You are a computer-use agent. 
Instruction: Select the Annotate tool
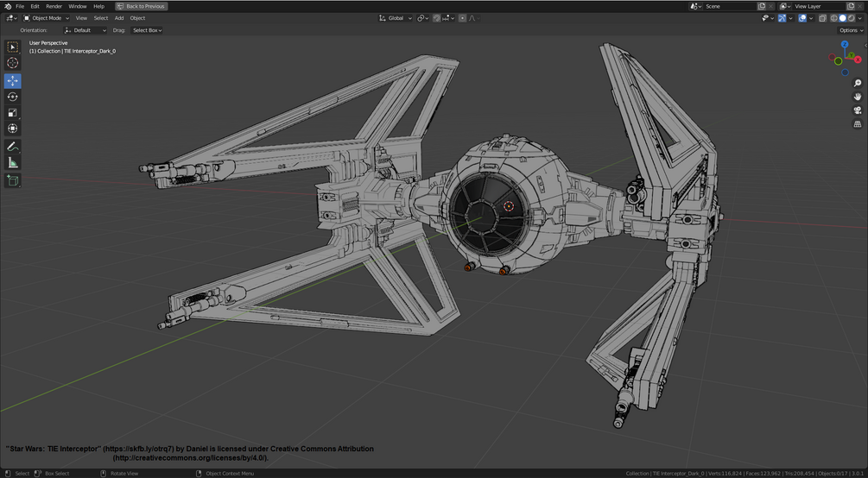click(x=13, y=147)
